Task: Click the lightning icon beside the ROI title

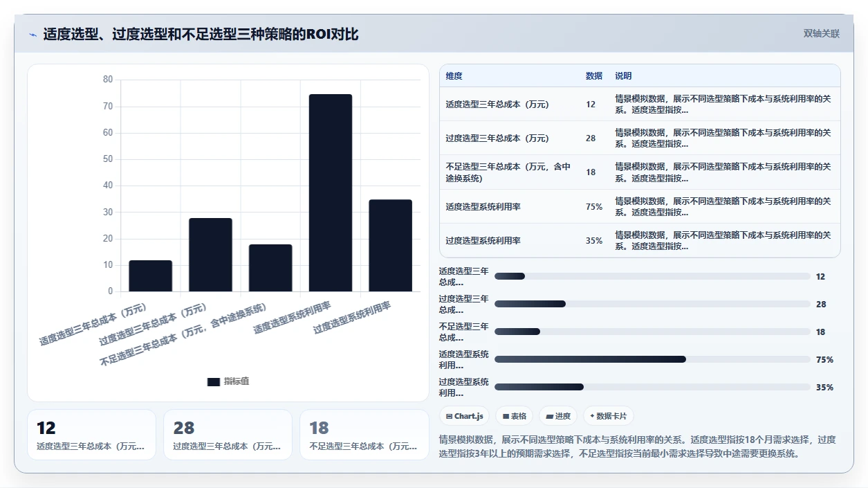Action: pyautogui.click(x=33, y=35)
